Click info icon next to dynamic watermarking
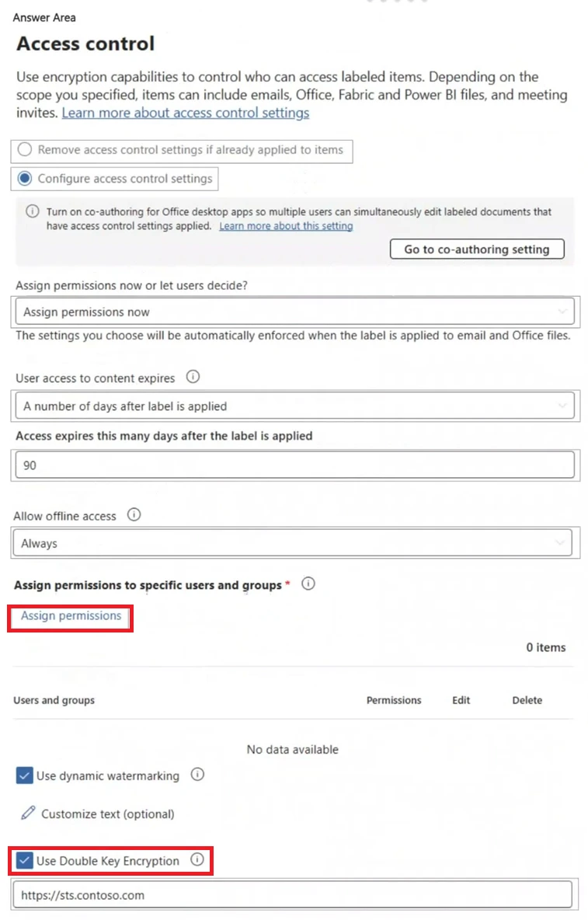The image size is (588, 920). click(x=197, y=775)
